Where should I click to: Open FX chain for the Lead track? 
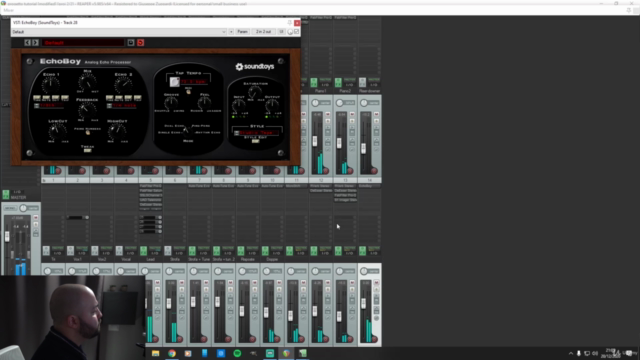(143, 251)
